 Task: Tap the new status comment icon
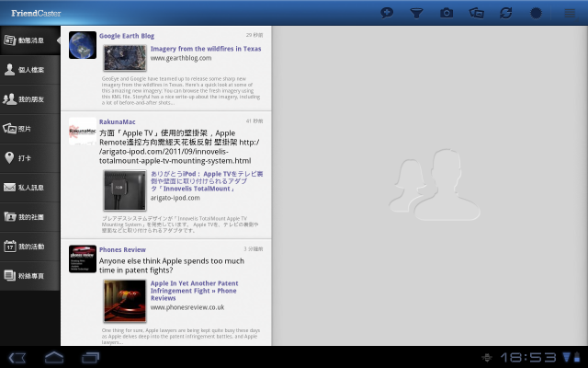click(x=387, y=13)
